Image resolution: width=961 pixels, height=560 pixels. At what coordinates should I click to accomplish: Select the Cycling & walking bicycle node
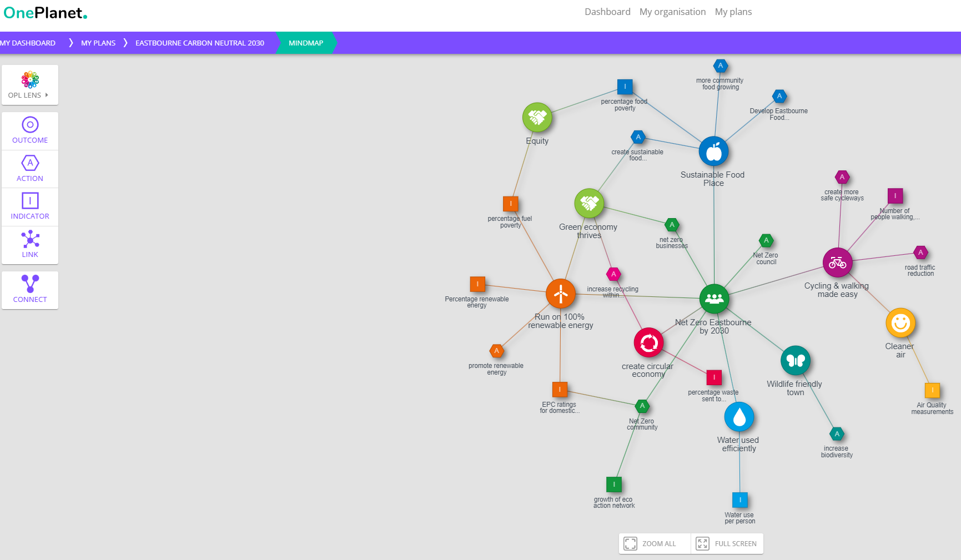coord(837,263)
